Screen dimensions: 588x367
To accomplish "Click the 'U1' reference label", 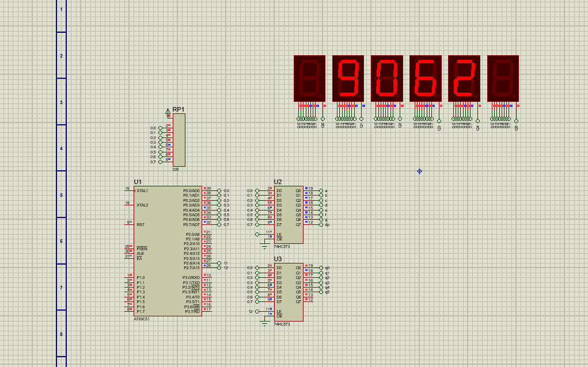I will (138, 182).
